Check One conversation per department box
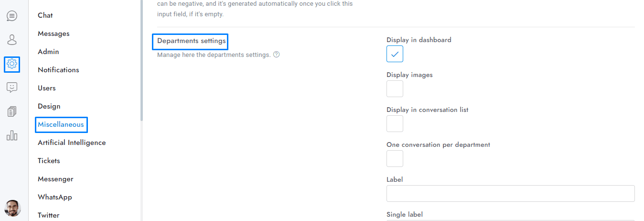644x221 pixels. point(395,159)
